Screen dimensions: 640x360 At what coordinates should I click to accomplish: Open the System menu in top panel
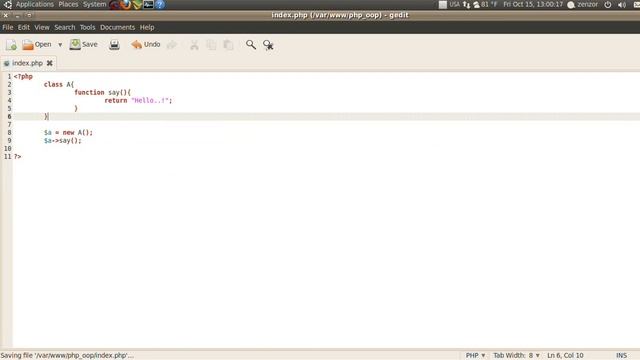pos(94,4)
